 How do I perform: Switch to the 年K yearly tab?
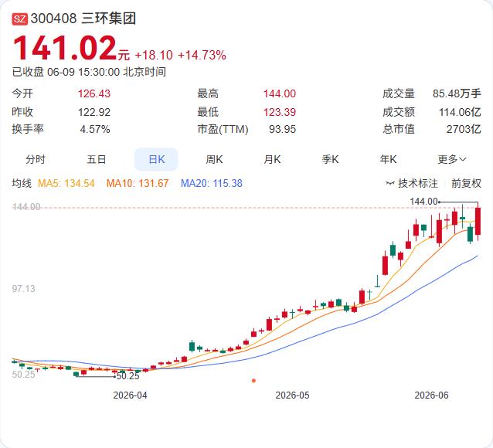point(388,159)
